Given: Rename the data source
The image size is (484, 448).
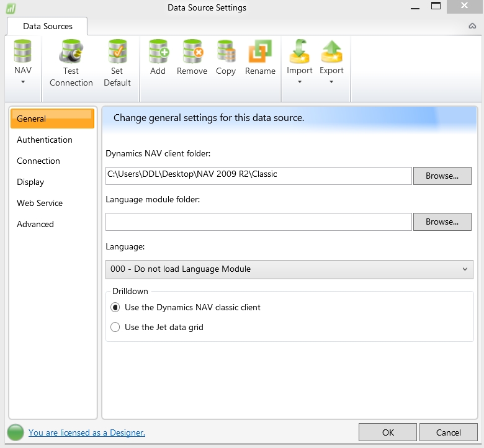Looking at the screenshot, I should point(260,58).
